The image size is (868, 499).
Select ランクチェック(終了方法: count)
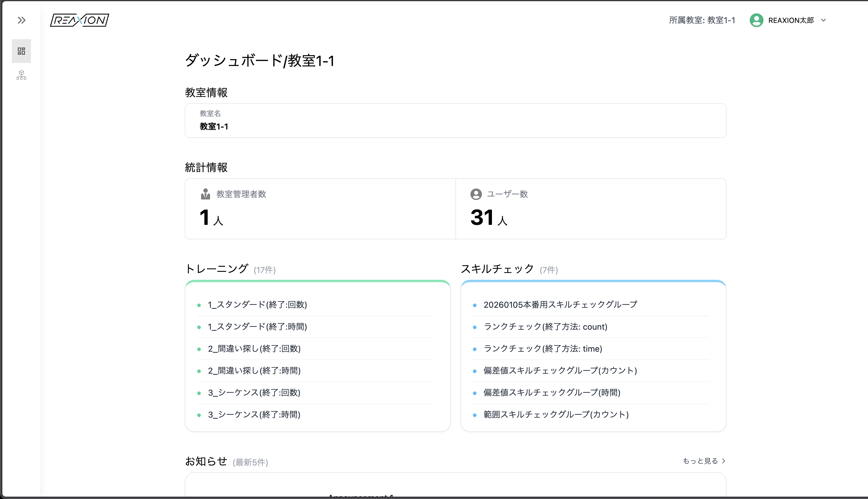click(x=545, y=327)
